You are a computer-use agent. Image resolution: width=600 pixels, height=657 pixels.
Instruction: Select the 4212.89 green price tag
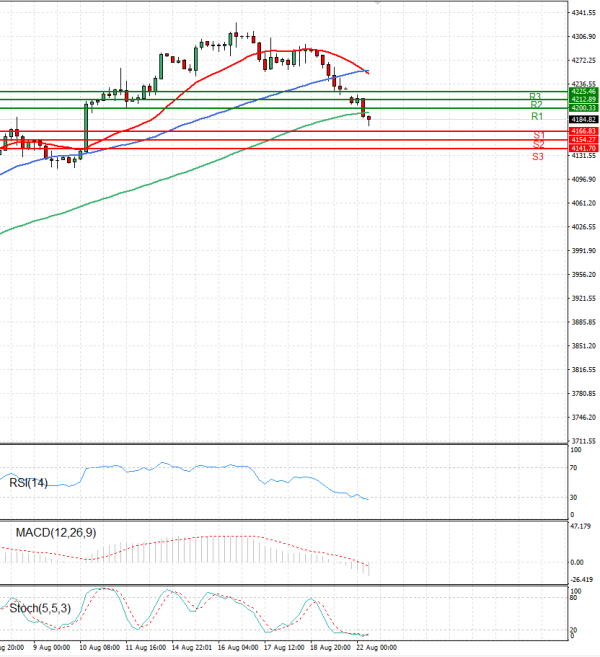[584, 99]
